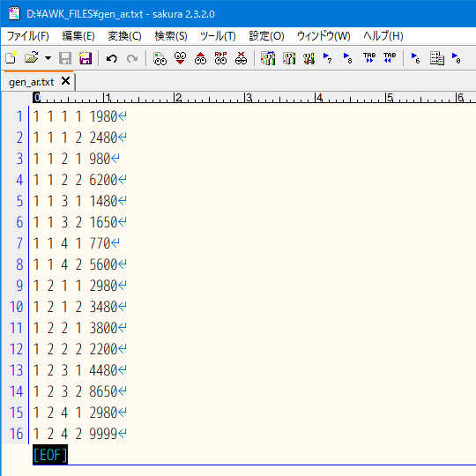Click the value 1650 on line 6
The width and height of the screenshot is (476, 476).
[x=103, y=222]
